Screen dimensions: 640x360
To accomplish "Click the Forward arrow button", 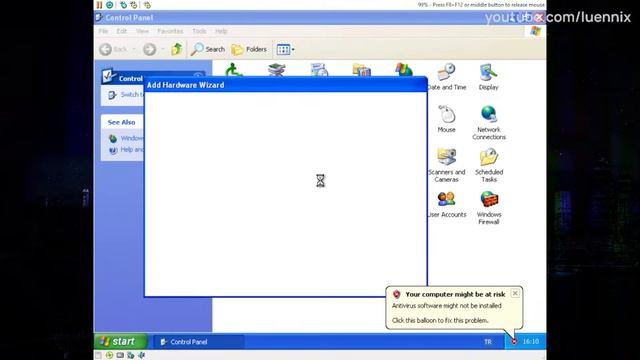I will click(x=149, y=49).
